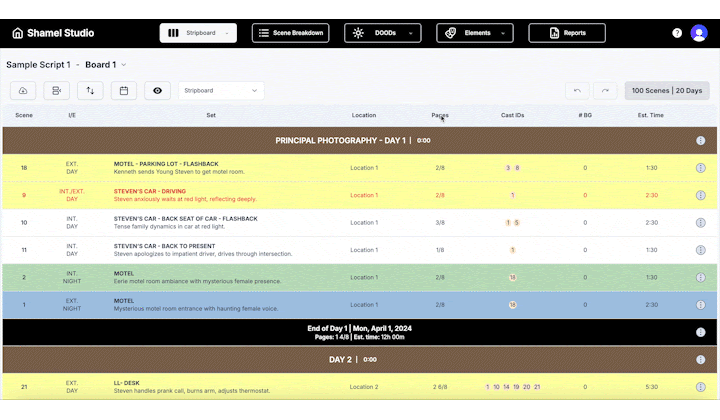Open options for DAY 2 banner
Screen dimensions: 720x420
pyautogui.click(x=700, y=360)
